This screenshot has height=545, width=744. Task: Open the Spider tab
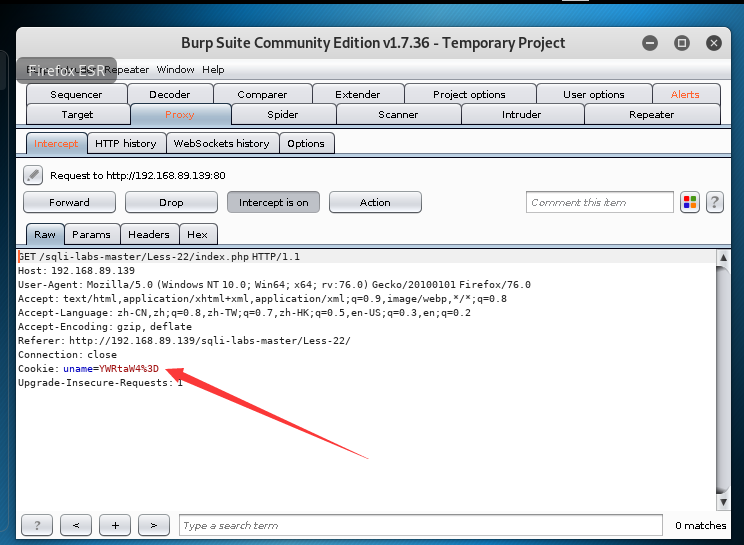283,114
